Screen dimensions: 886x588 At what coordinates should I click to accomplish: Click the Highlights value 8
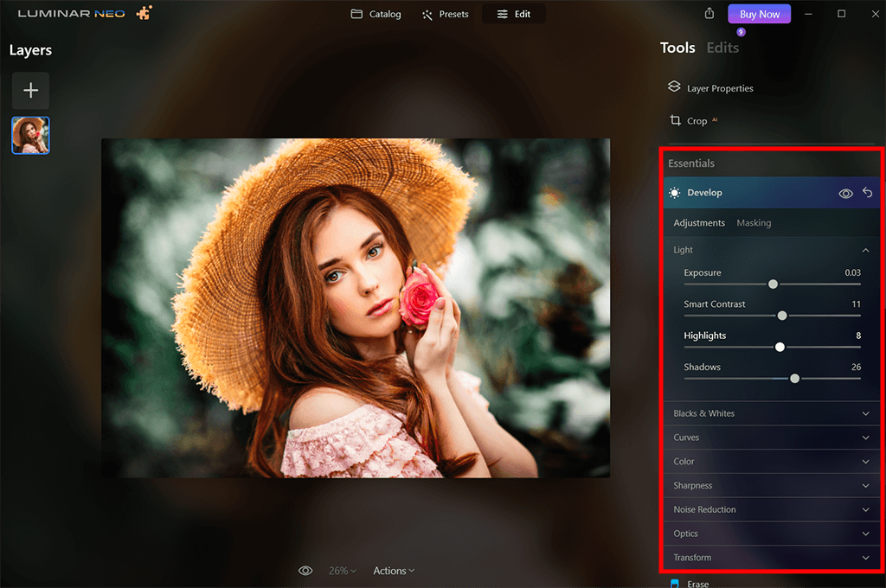858,336
